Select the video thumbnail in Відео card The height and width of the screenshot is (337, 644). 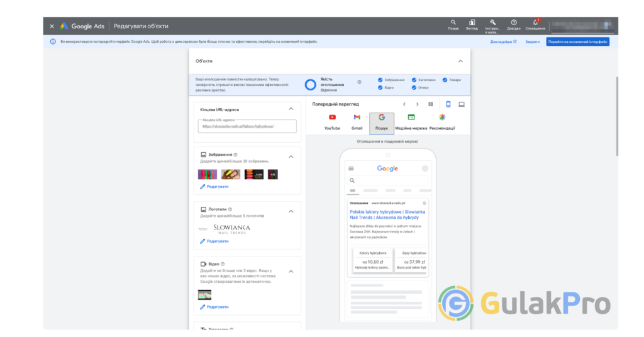(x=204, y=295)
